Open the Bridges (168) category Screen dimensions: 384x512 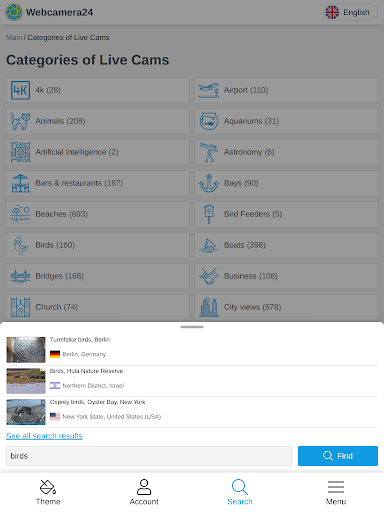98,276
